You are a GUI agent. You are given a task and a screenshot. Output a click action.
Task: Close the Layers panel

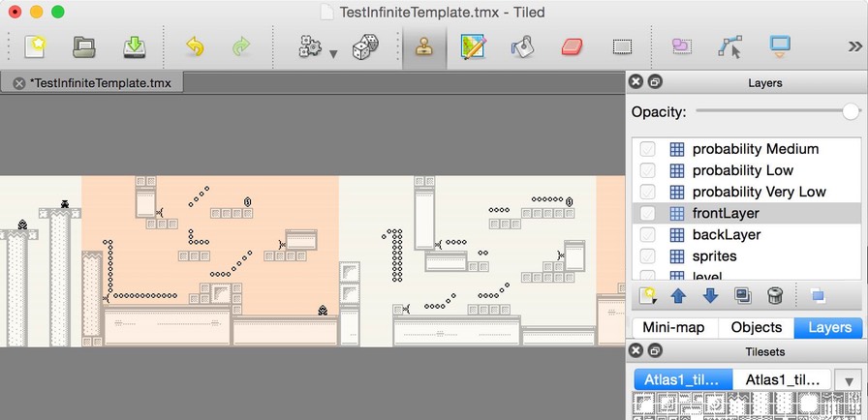point(636,82)
